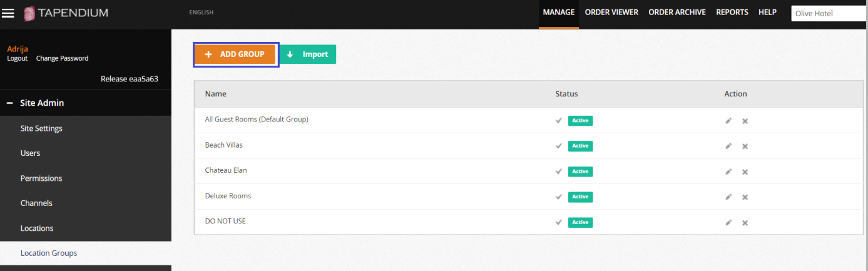Toggle Active status for Deluxe Rooms

pyautogui.click(x=580, y=197)
